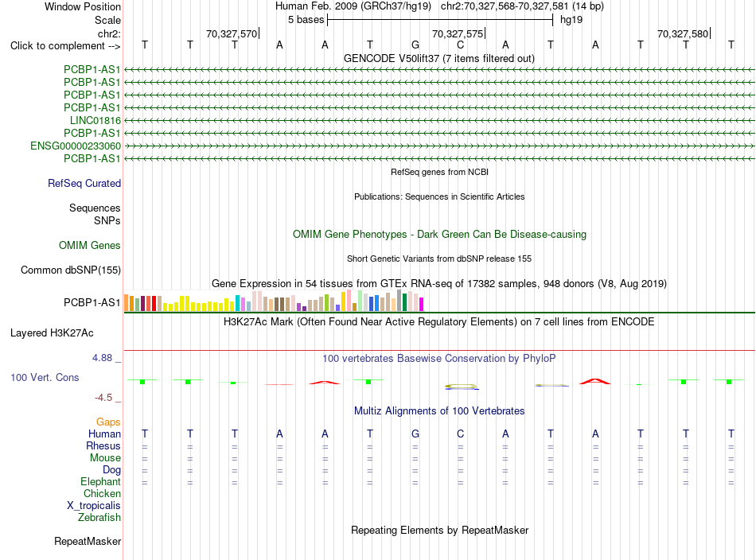Click the Human Feb. 2009 (GRCh37/hg19) header text

point(353,6)
